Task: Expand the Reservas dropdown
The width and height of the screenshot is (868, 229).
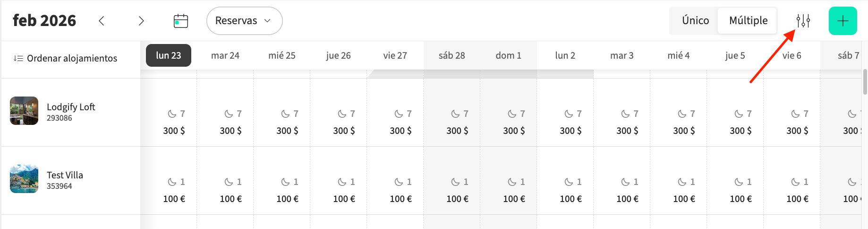Action: (x=244, y=21)
